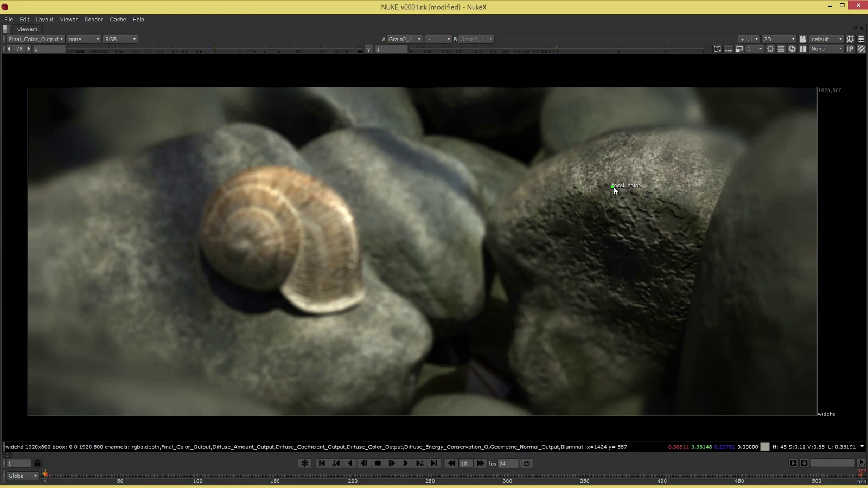Toggle the IP input process button
Image resolution: width=868 pixels, height=488 pixels.
(x=850, y=49)
